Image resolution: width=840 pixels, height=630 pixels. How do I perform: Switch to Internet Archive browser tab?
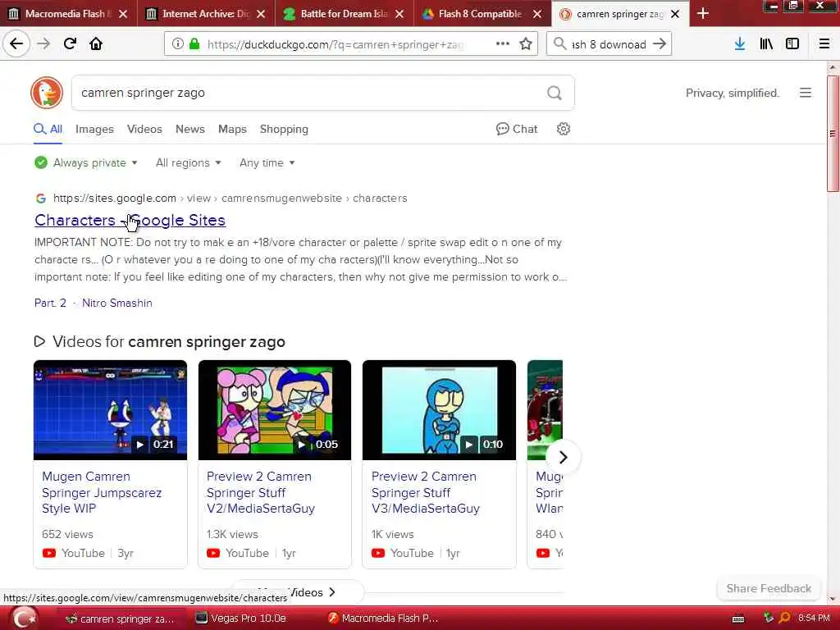click(205, 14)
